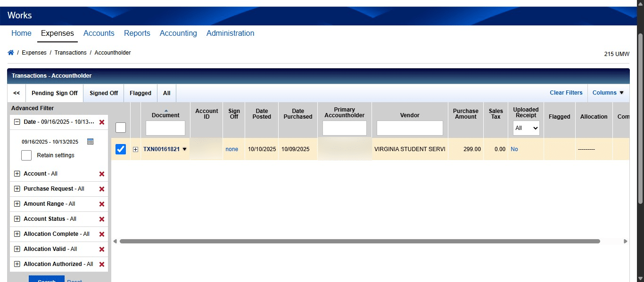Click the Clear Filters link

[566, 93]
